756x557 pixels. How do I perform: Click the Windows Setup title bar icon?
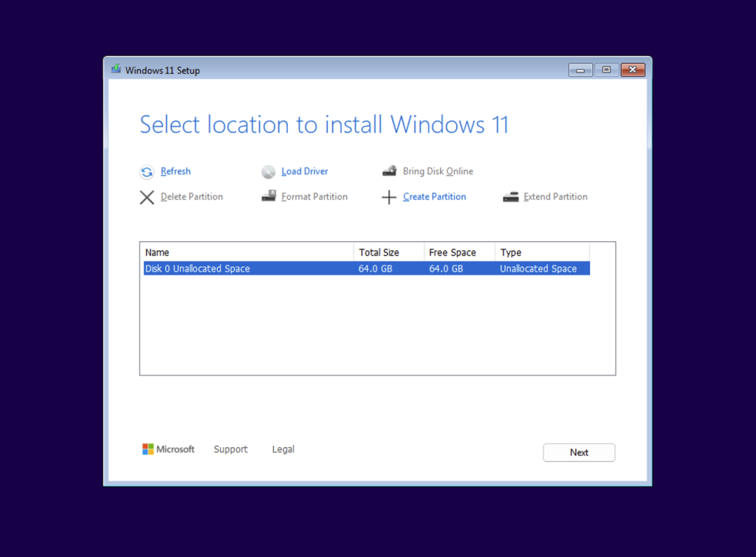tap(116, 70)
